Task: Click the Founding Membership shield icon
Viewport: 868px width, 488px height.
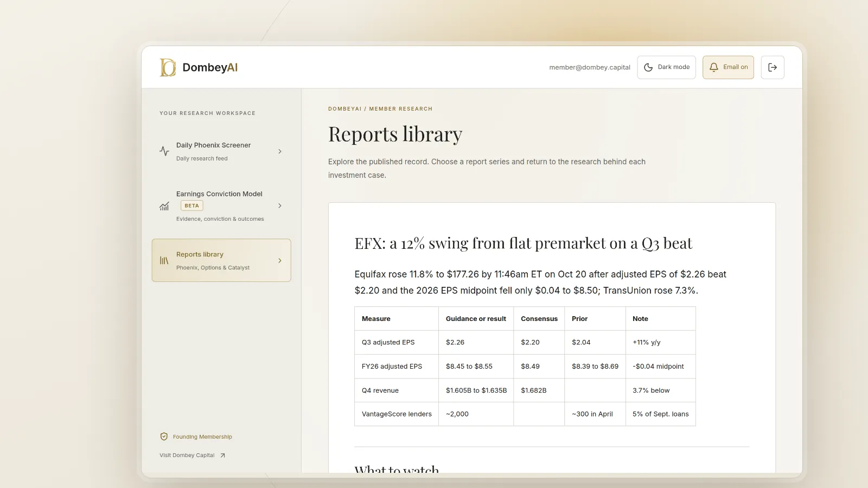Action: [x=164, y=436]
